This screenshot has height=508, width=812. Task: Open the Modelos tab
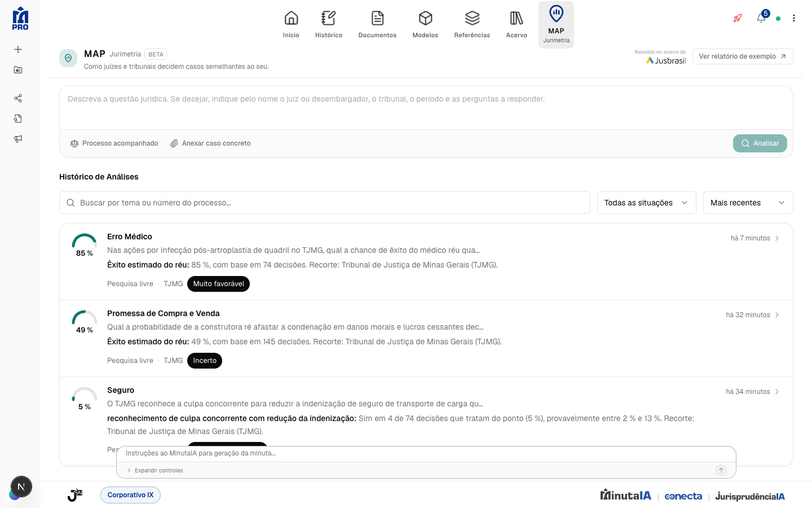click(425, 24)
